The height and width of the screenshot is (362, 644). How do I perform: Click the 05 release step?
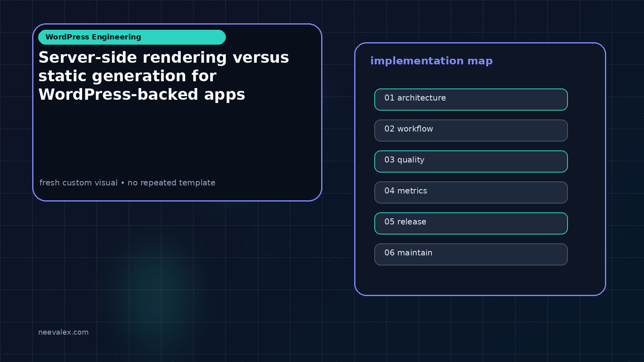click(x=471, y=223)
